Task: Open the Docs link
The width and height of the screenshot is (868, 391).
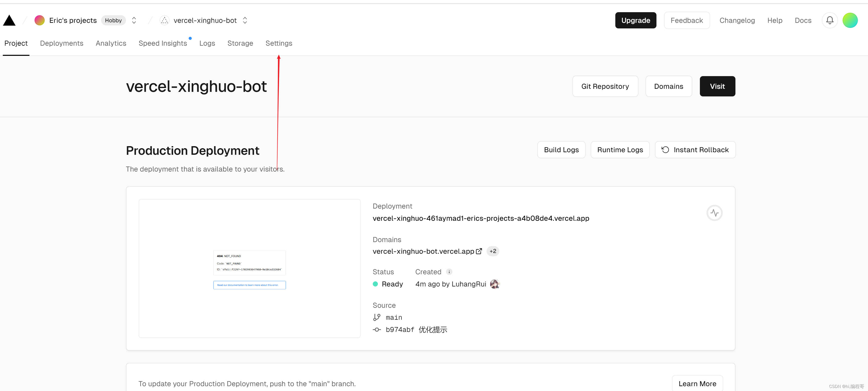Action: 803,21
